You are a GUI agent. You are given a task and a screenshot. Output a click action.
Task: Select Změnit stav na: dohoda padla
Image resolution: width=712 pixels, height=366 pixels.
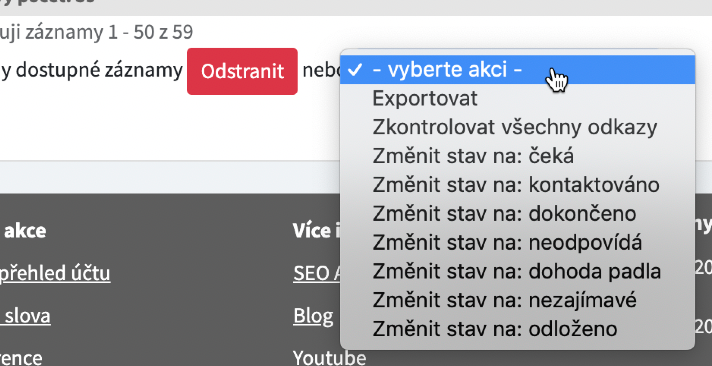517,272
